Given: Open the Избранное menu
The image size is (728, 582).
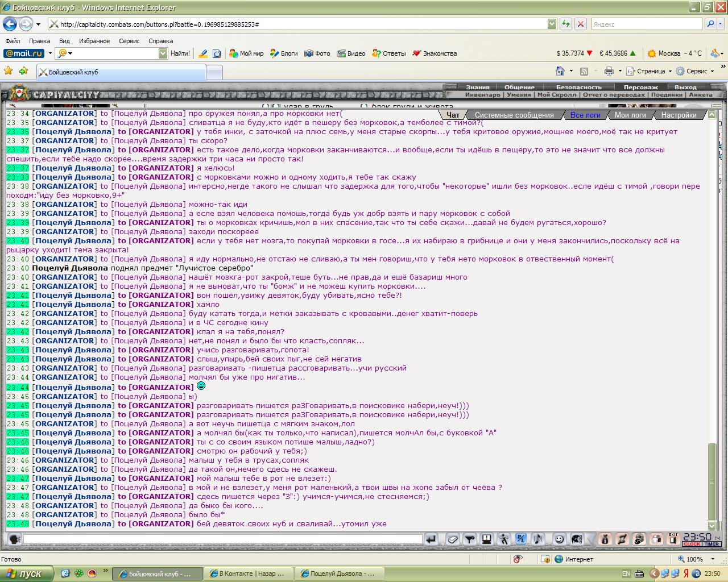Looking at the screenshot, I should coord(94,41).
